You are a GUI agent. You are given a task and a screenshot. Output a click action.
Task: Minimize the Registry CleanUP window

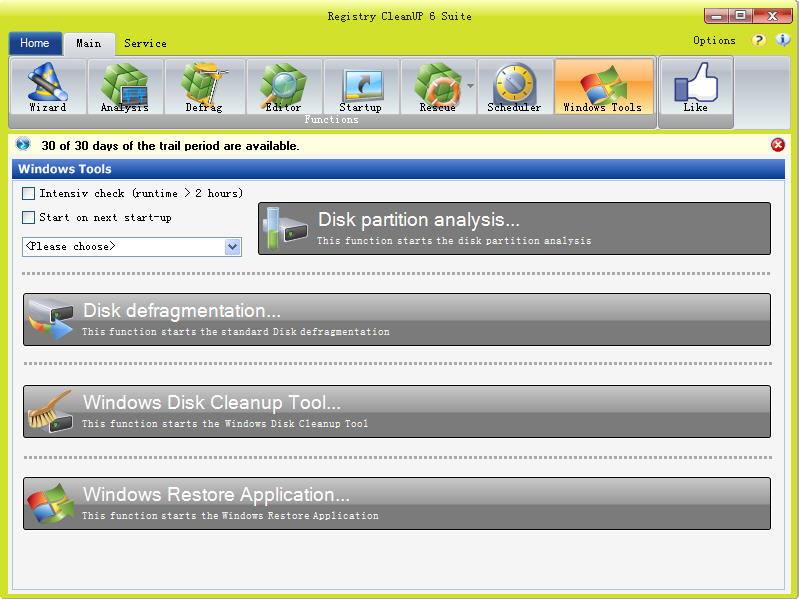(x=716, y=16)
